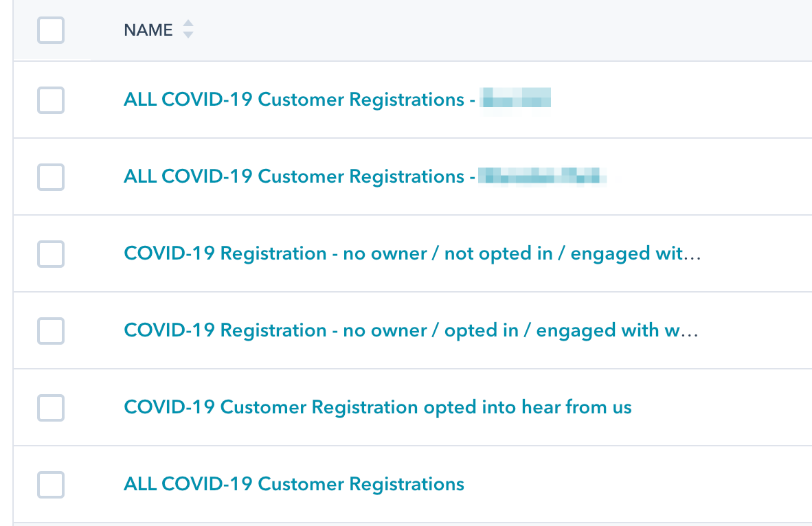Check the second ALL COVID-19 Customer Registrations row
The width and height of the screenshot is (812, 526).
(51, 177)
